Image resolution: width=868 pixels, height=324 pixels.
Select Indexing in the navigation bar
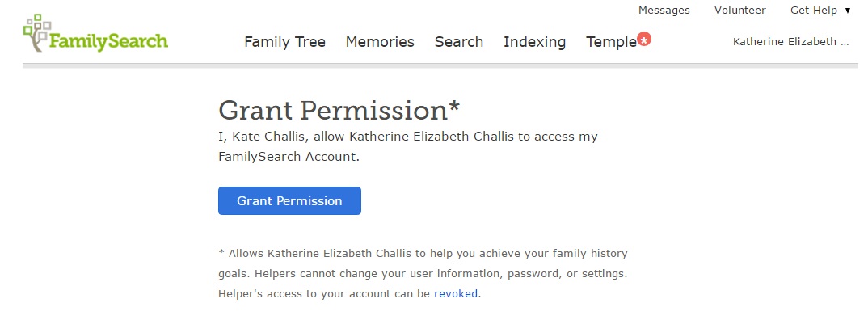click(534, 42)
